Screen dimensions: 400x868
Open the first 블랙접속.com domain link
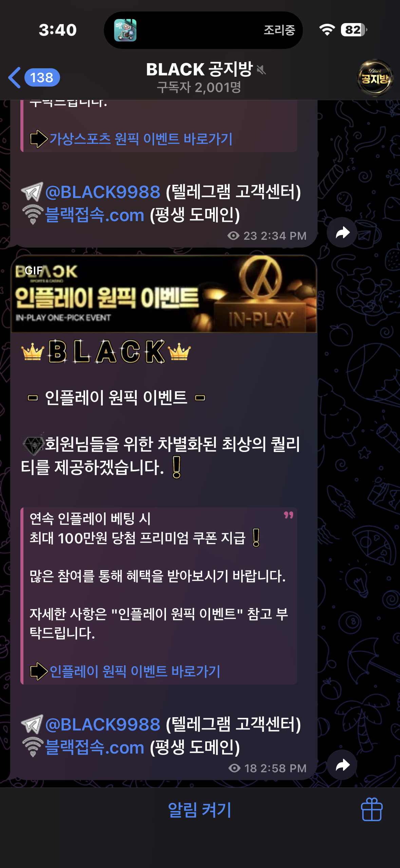tap(95, 215)
